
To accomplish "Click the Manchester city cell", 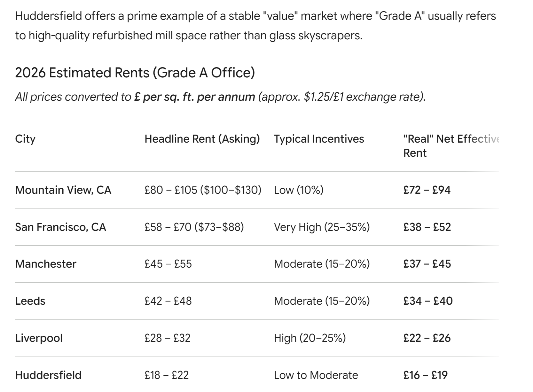I will pyautogui.click(x=46, y=264).
